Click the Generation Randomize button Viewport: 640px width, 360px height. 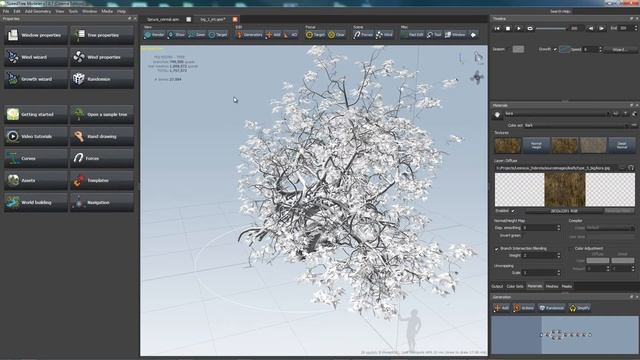point(551,308)
